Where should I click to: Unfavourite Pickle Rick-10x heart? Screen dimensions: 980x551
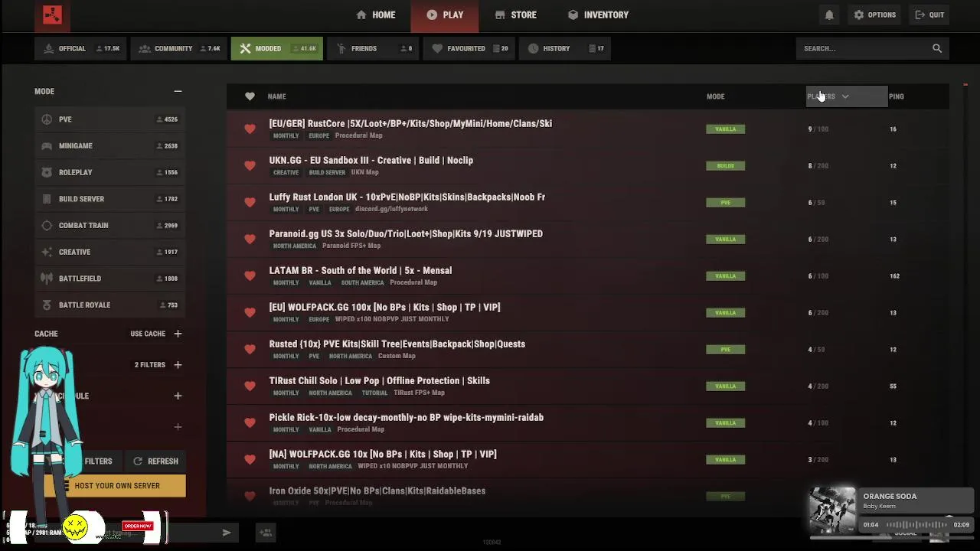(250, 422)
